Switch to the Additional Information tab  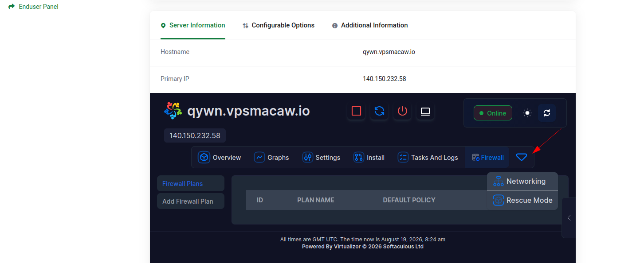pyautogui.click(x=370, y=25)
